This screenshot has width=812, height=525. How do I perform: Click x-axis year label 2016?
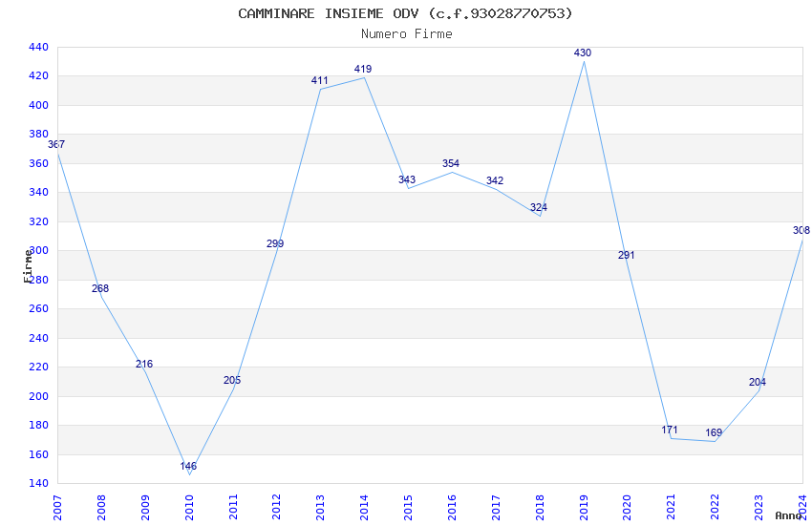452,508
